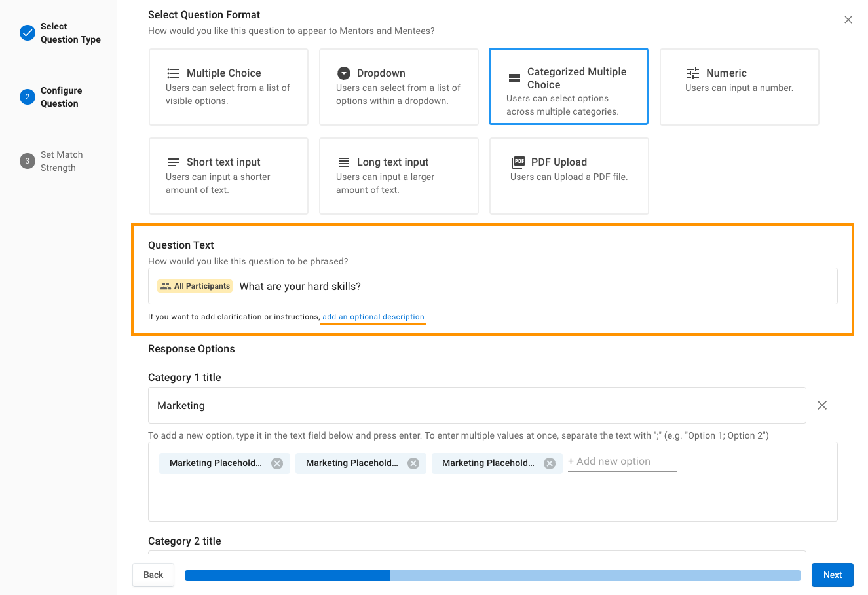Select the Short text input icon
The height and width of the screenshot is (595, 868).
click(173, 162)
